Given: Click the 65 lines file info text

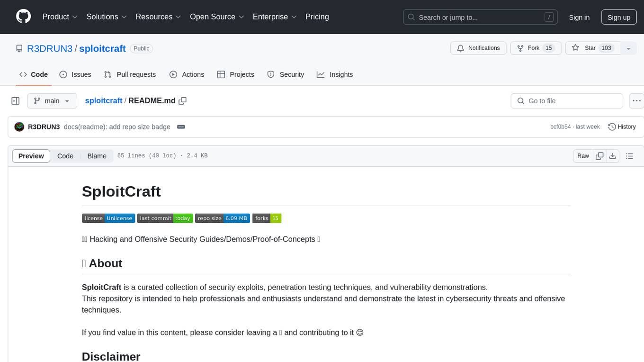Looking at the screenshot, I should click(x=162, y=156).
